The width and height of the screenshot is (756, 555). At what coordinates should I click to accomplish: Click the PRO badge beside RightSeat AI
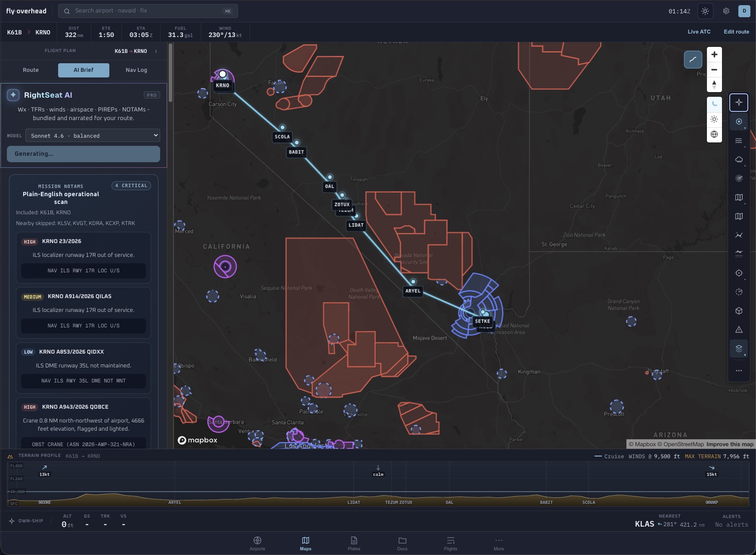tap(152, 95)
